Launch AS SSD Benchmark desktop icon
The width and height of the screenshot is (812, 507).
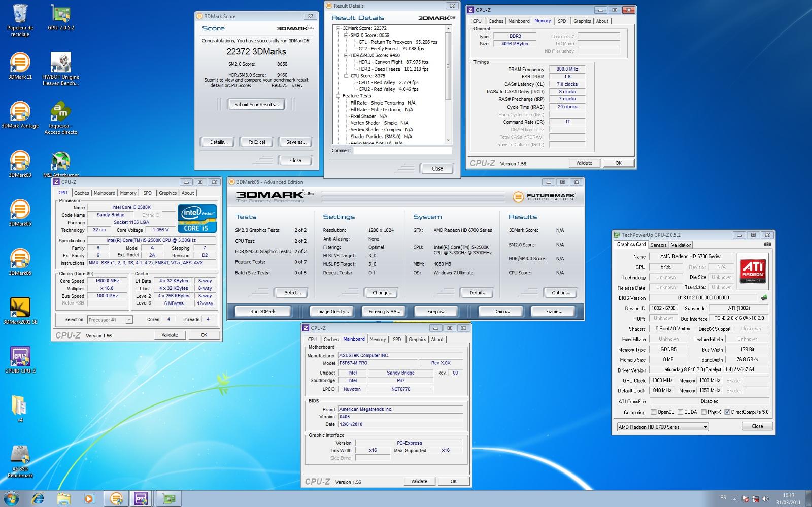tap(20, 461)
